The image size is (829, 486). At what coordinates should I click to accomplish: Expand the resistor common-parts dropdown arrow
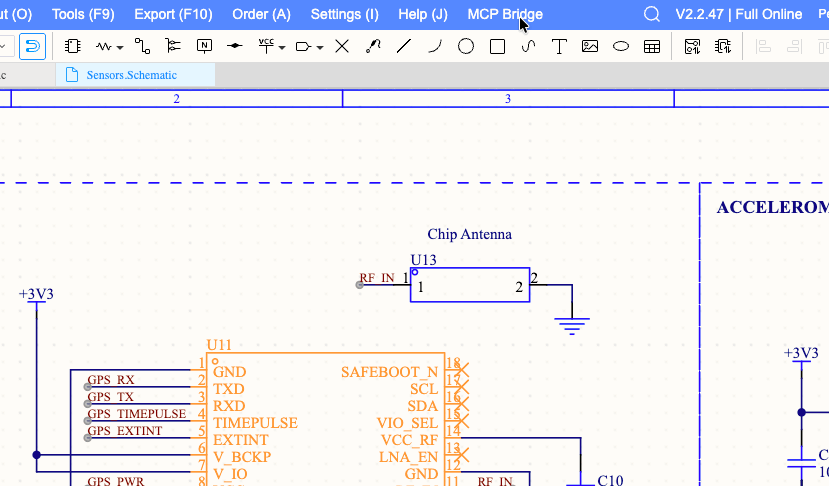coord(121,48)
